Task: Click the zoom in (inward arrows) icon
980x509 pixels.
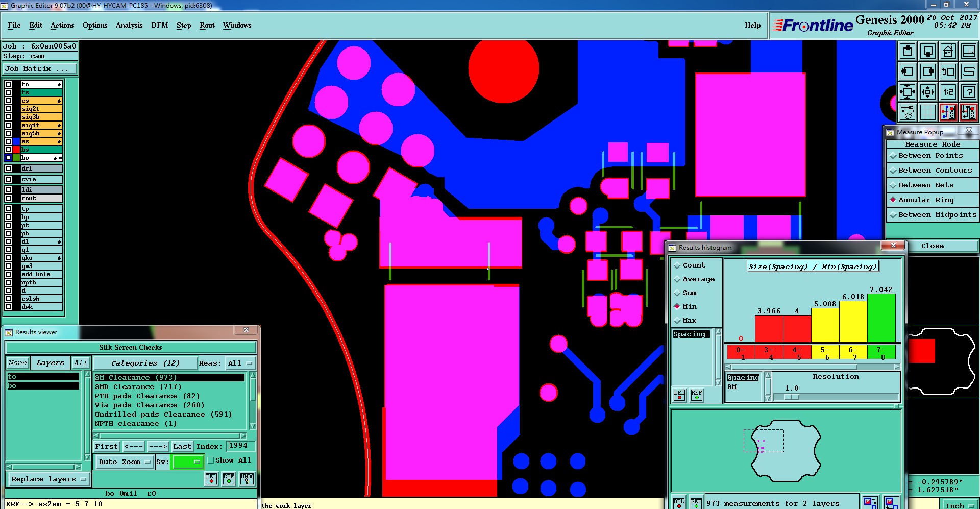Action: tap(908, 92)
